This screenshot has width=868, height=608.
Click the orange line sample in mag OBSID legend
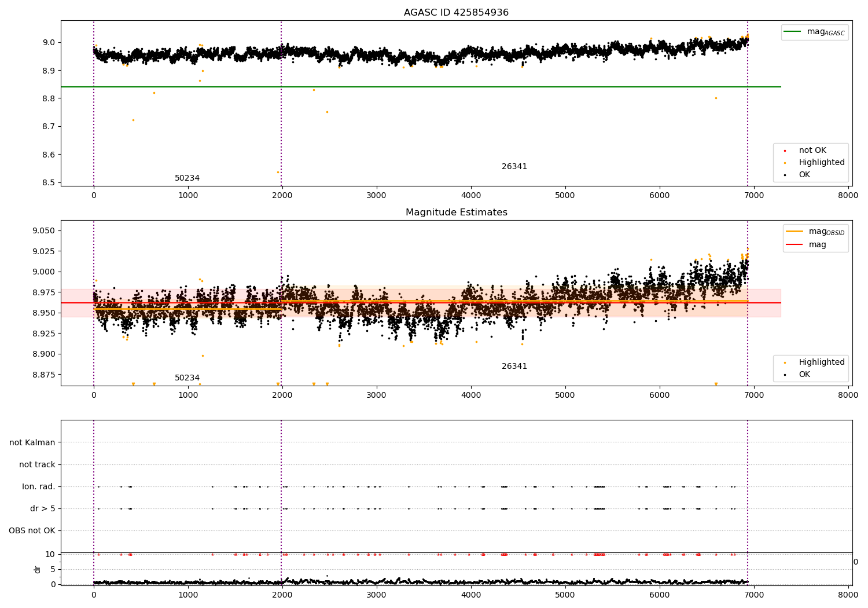[795, 231]
